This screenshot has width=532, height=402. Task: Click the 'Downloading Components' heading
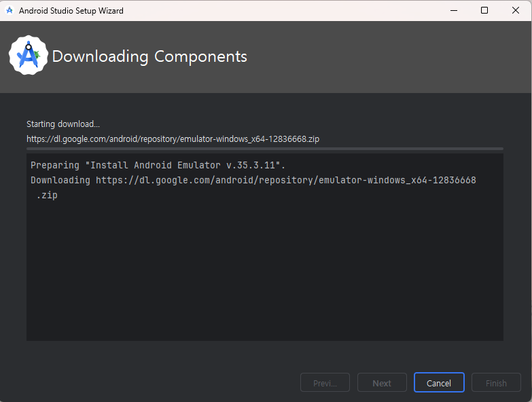tap(149, 56)
